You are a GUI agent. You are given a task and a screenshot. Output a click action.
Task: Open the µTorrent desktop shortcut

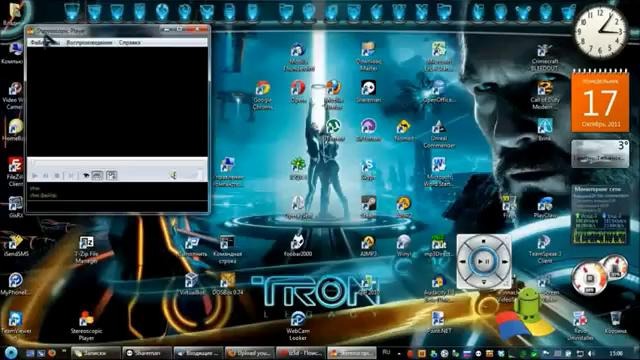pyautogui.click(x=333, y=130)
